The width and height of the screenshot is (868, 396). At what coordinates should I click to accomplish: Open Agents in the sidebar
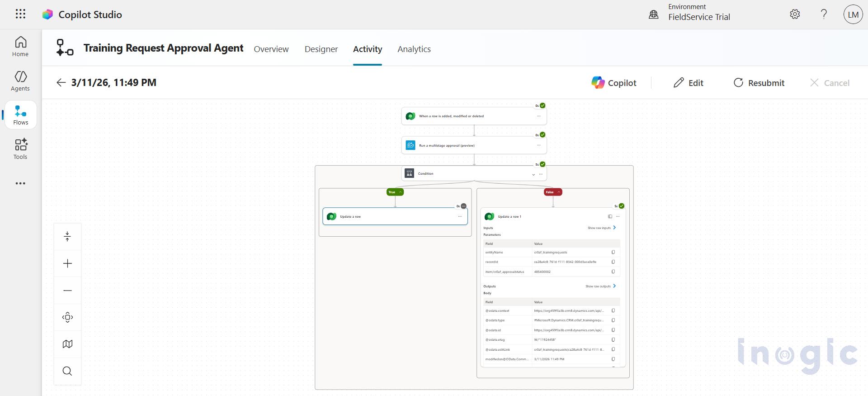pyautogui.click(x=20, y=81)
